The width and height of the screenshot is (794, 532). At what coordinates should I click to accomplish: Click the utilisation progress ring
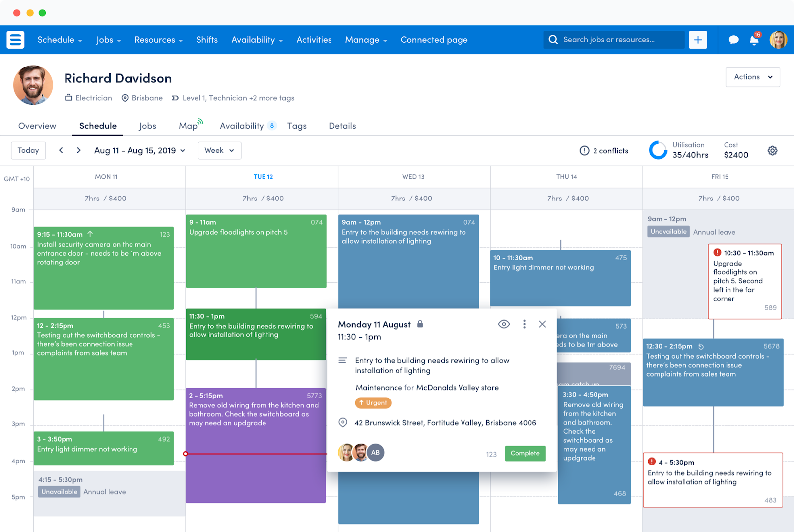(x=658, y=150)
